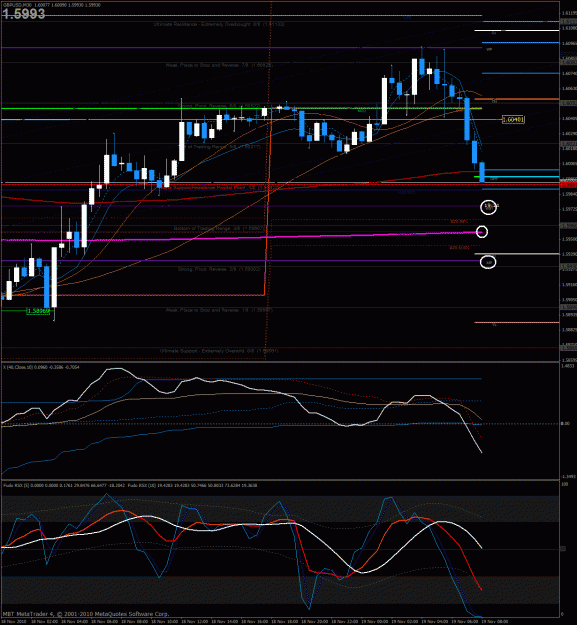Click the 19 Nov 00:00 time axis label

click(x=374, y=621)
